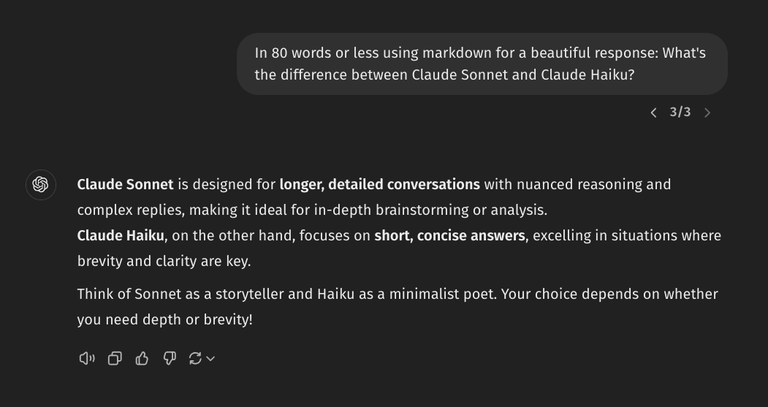Give the response a thumbs up
Viewport: 768px width, 407px height.
tap(142, 359)
